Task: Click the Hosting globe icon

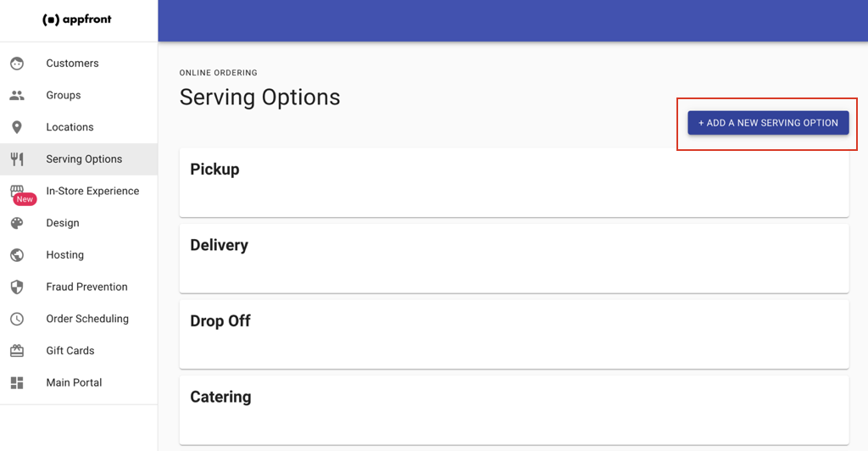Action: [x=17, y=255]
